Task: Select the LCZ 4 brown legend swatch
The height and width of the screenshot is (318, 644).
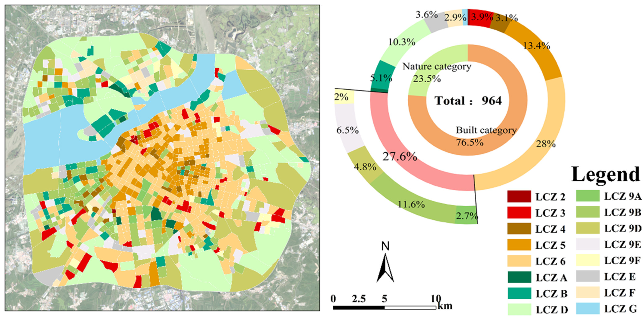Action: 519,229
